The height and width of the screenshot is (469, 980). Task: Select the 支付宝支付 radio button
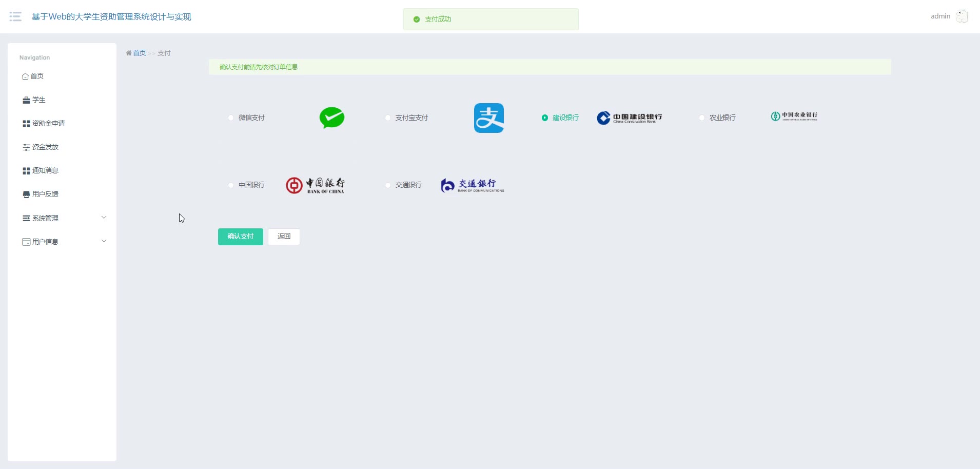[388, 118]
